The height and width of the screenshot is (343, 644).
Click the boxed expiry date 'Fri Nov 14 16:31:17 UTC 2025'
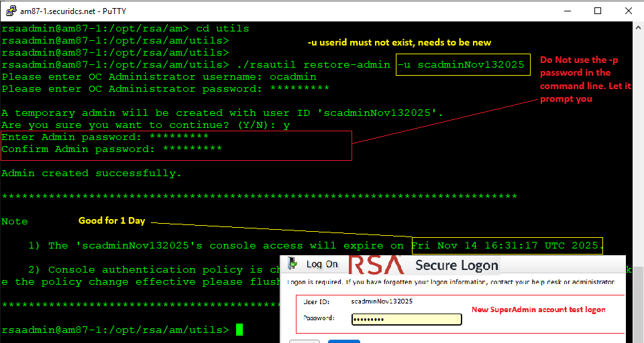click(x=507, y=246)
